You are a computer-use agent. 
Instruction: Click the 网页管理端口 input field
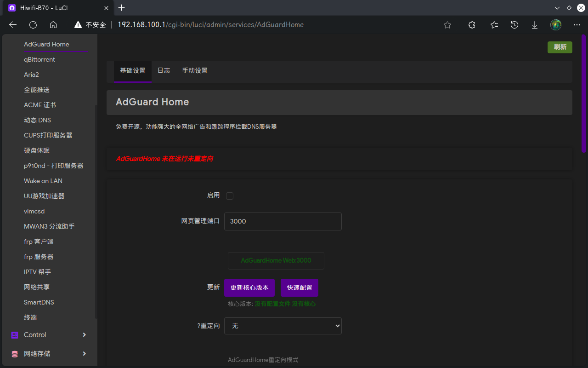pos(283,221)
